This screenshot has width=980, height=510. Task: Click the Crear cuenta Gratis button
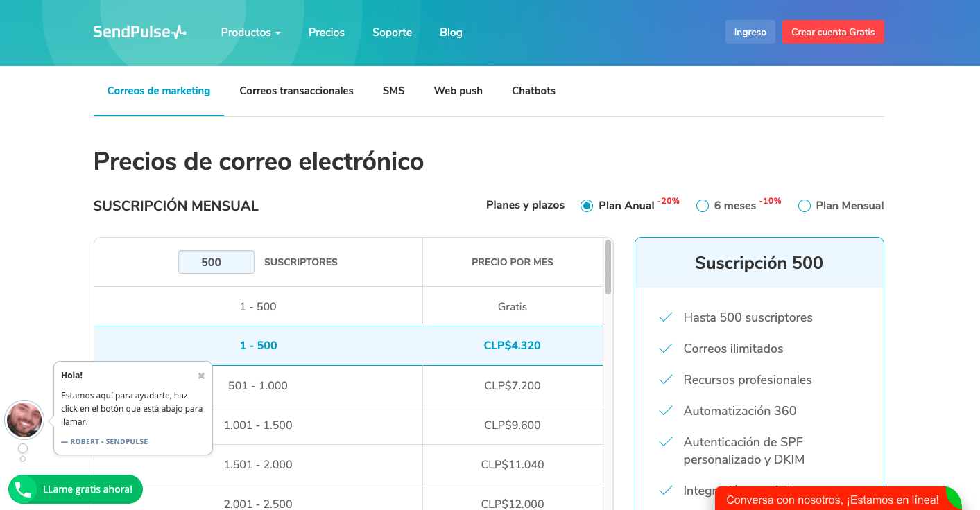pos(833,32)
